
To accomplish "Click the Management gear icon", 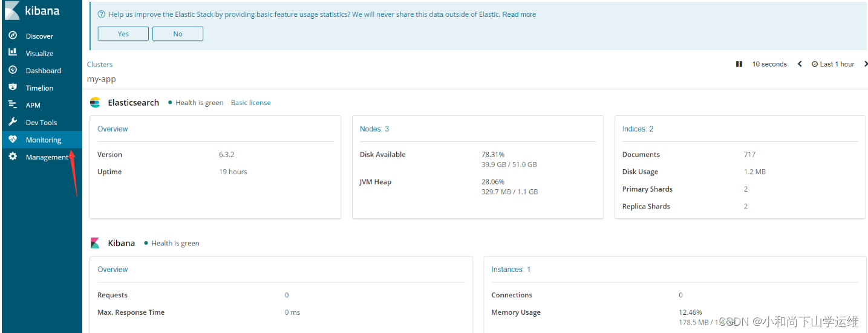I will [x=12, y=157].
